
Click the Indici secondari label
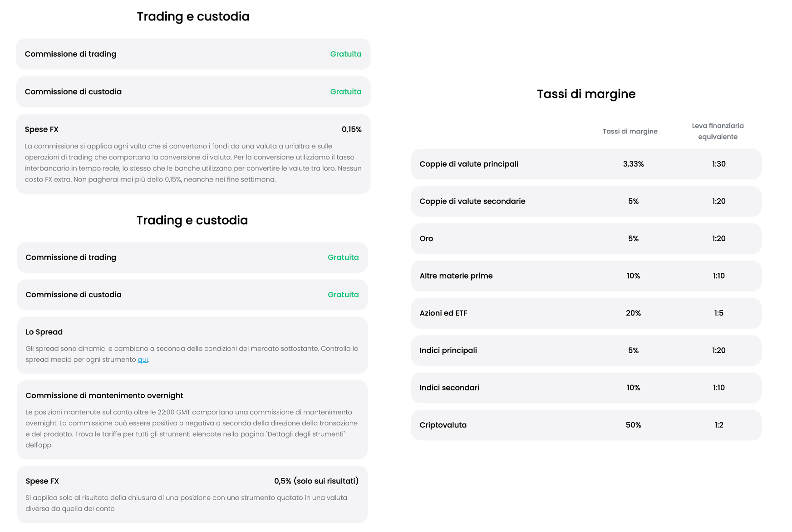click(x=449, y=388)
